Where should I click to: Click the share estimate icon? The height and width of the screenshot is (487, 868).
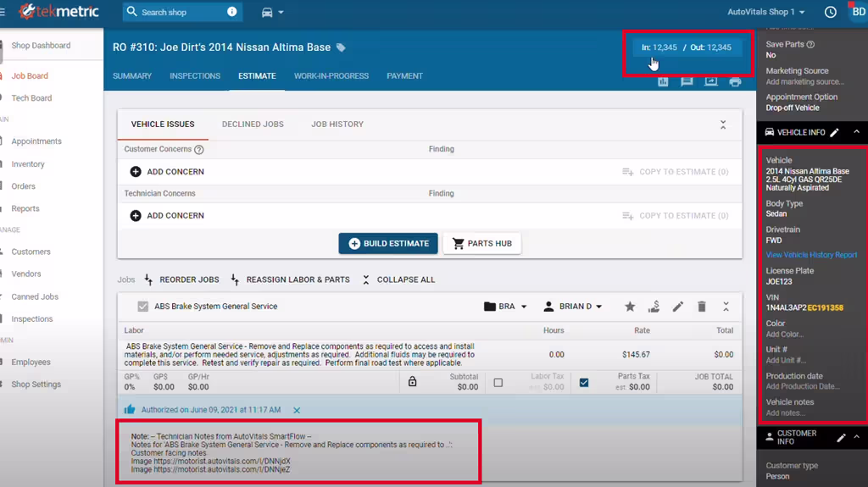[x=711, y=82]
